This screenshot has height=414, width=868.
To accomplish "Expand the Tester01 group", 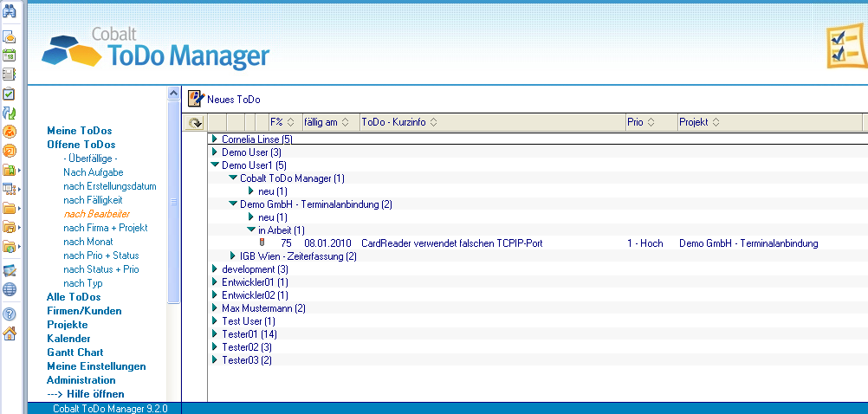I will click(215, 333).
